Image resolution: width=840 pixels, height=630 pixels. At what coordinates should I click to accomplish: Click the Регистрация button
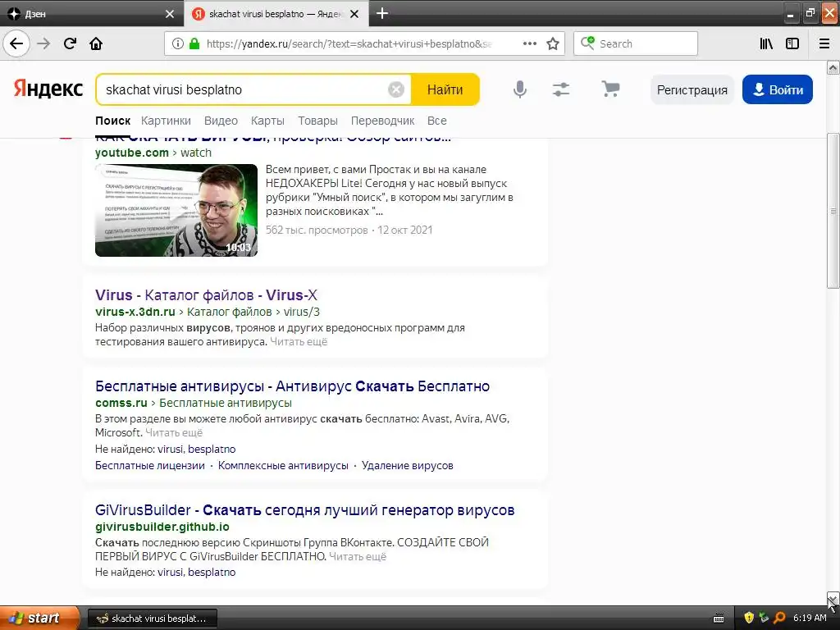pyautogui.click(x=692, y=89)
